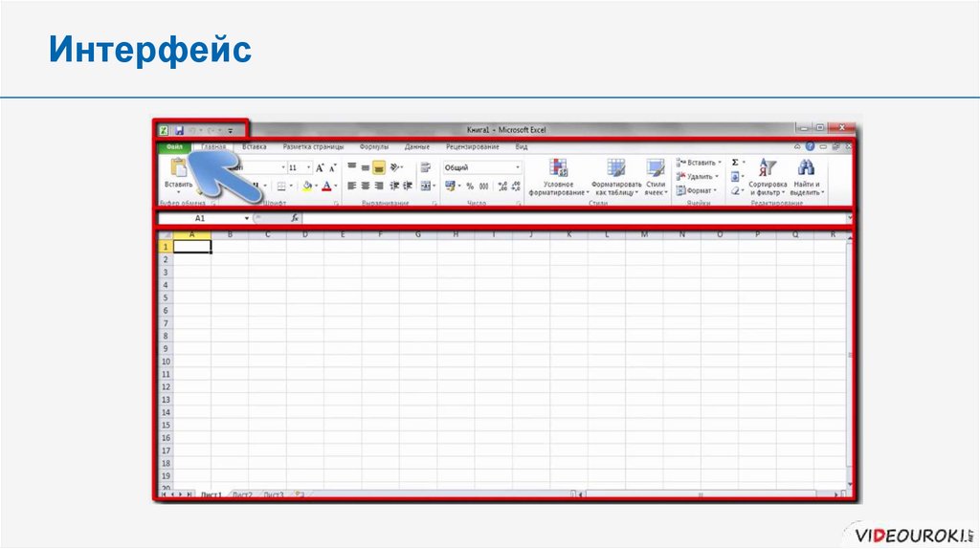Open the Стили ячеек gallery
This screenshot has height=549, width=980.
pos(656,177)
